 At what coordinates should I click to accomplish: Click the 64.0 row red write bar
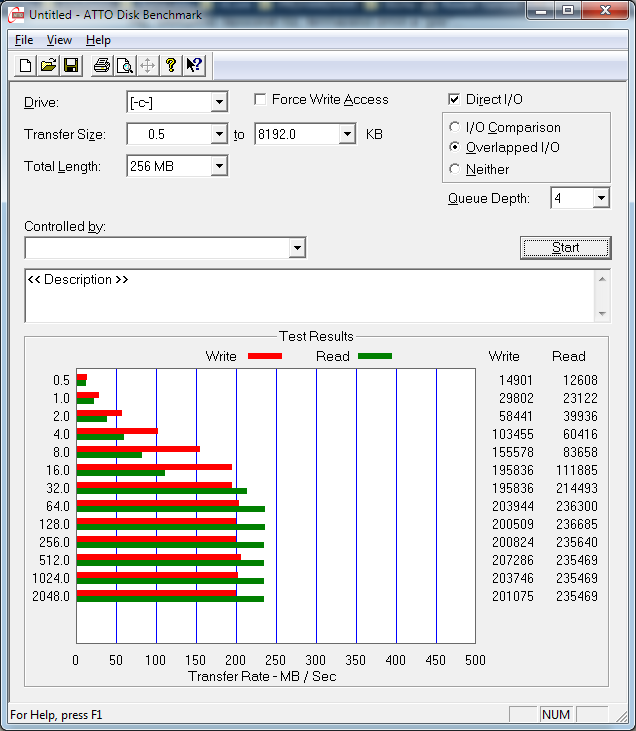click(158, 503)
